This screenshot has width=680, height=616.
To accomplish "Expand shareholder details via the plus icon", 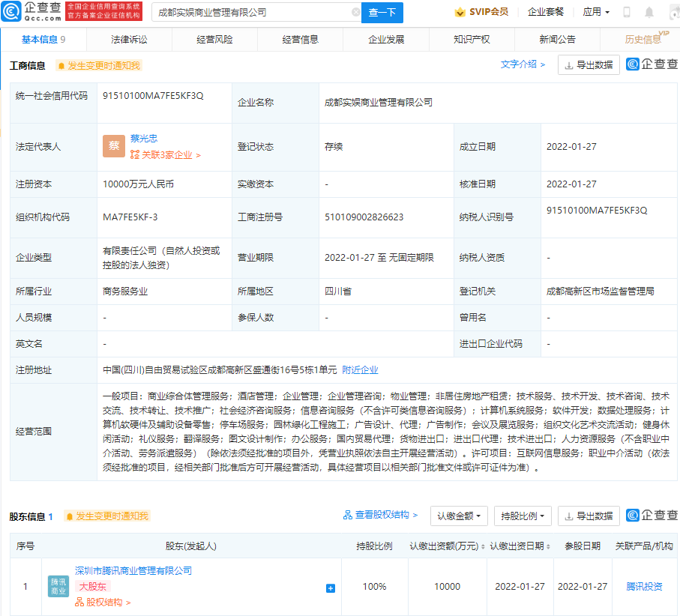I will [x=330, y=588].
